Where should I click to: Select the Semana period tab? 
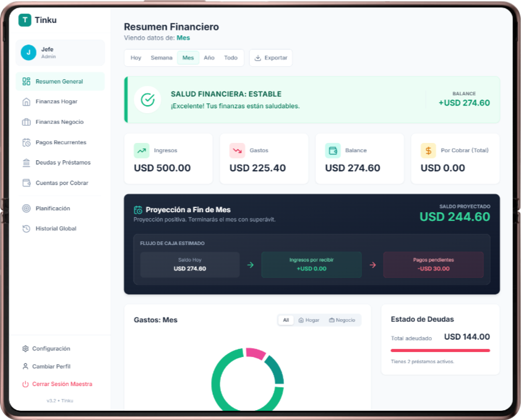pyautogui.click(x=161, y=58)
